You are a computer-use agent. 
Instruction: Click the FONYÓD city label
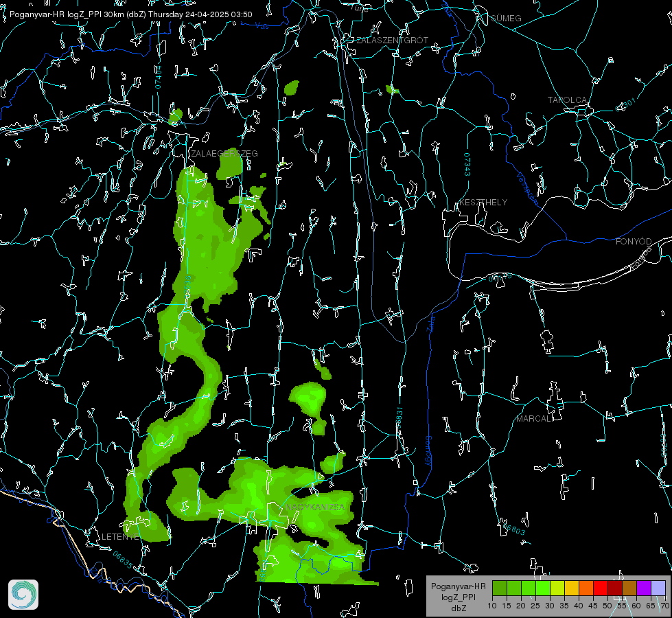[x=634, y=242]
